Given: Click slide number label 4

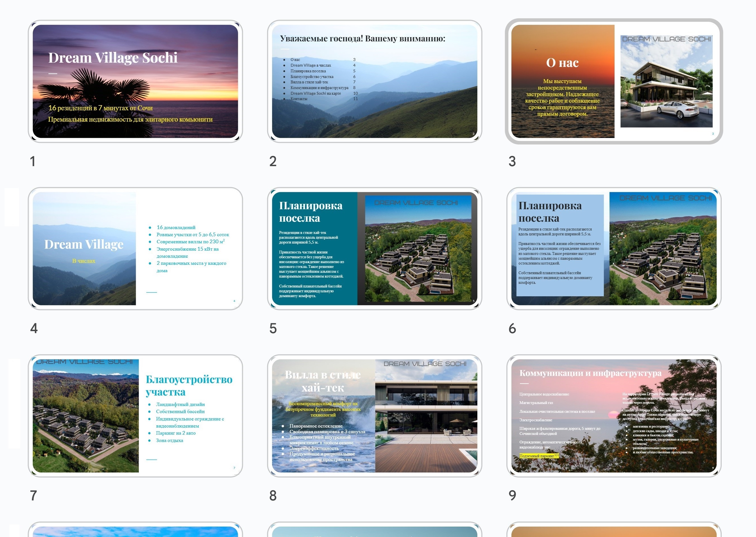Looking at the screenshot, I should (34, 329).
